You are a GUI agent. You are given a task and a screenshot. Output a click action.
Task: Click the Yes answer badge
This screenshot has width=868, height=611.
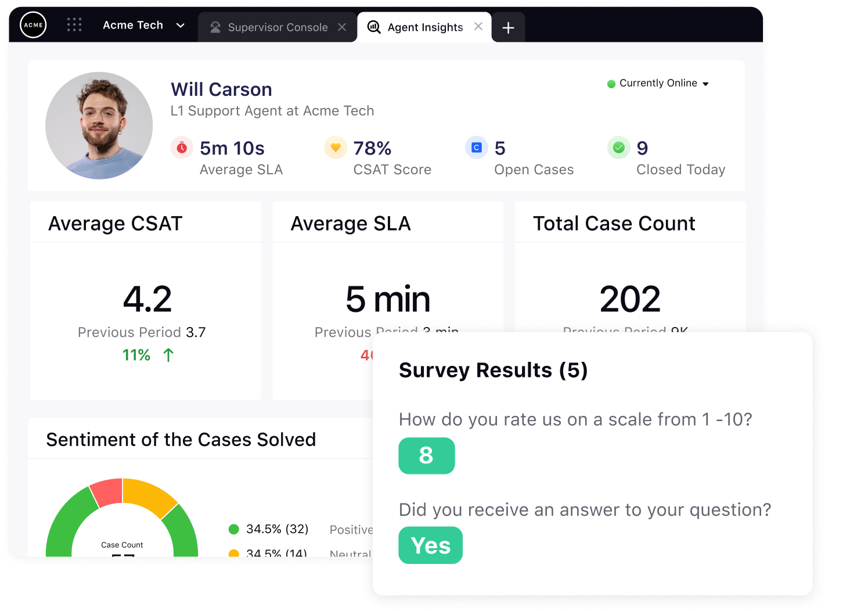(x=431, y=545)
